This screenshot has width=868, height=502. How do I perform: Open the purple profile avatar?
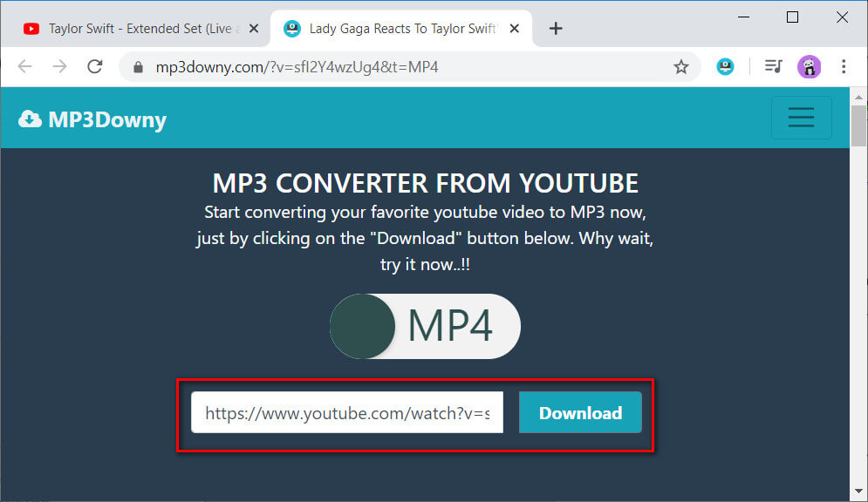pyautogui.click(x=809, y=67)
